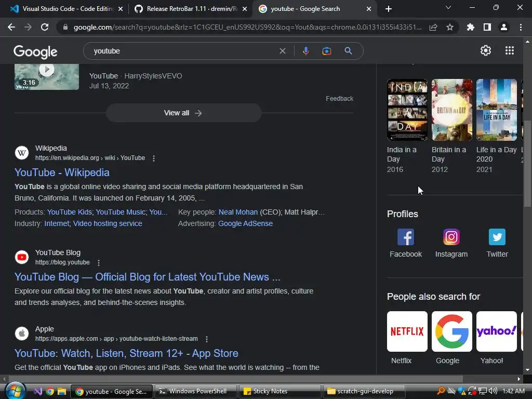Open the Google apps grid

click(x=510, y=50)
